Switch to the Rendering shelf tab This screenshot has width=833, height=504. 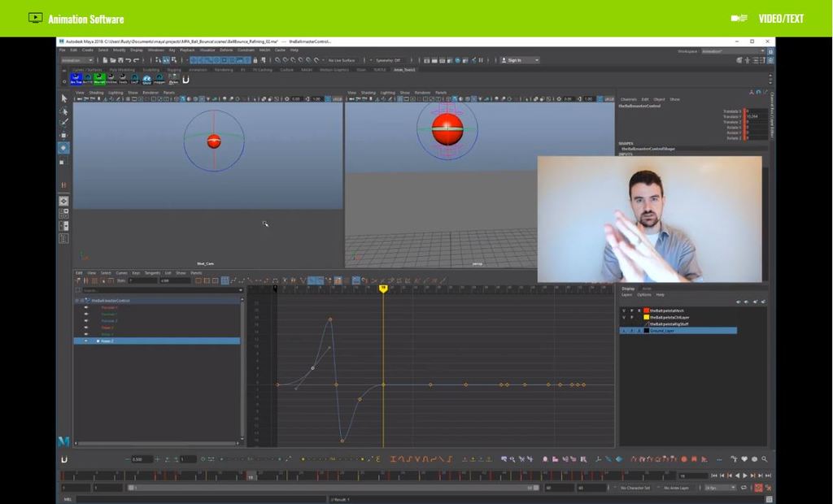(221, 70)
